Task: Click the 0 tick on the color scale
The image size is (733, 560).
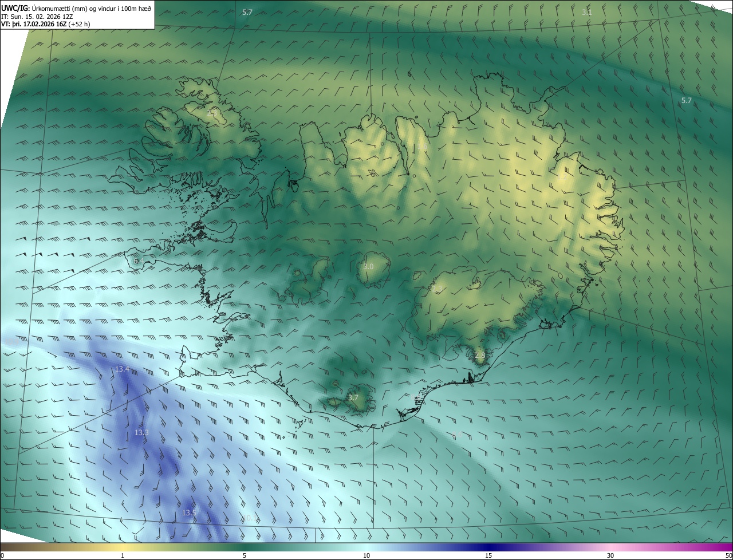Action: click(2, 555)
